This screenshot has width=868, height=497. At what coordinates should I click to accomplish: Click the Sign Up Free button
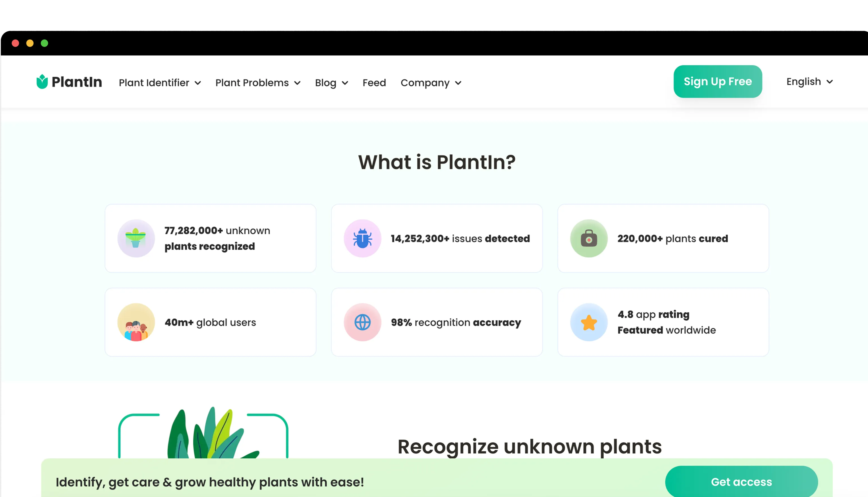718,82
